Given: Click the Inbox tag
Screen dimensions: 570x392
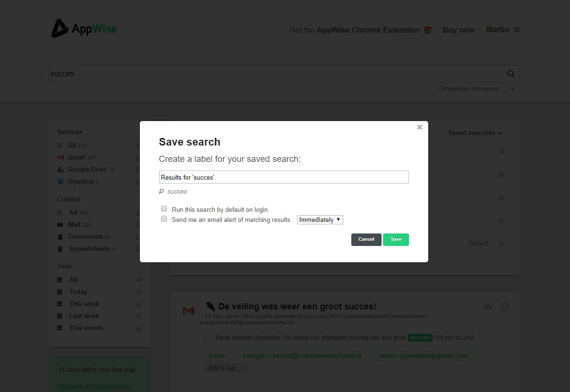Looking at the screenshot, I should (217, 355).
